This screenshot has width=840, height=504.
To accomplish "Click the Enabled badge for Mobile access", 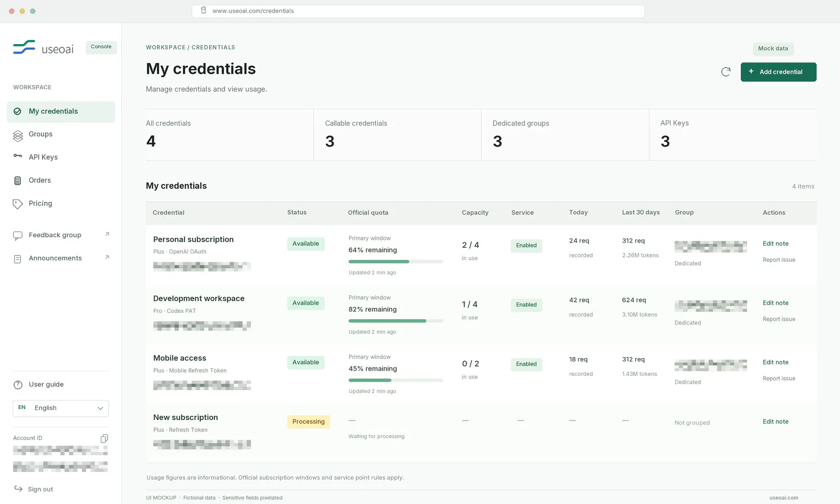I will click(x=526, y=364).
